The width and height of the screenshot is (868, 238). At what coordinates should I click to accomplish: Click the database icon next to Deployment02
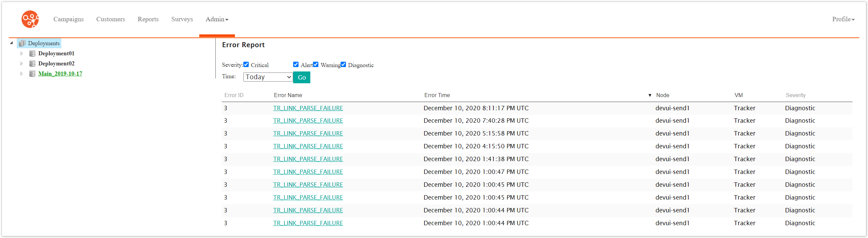[32, 63]
